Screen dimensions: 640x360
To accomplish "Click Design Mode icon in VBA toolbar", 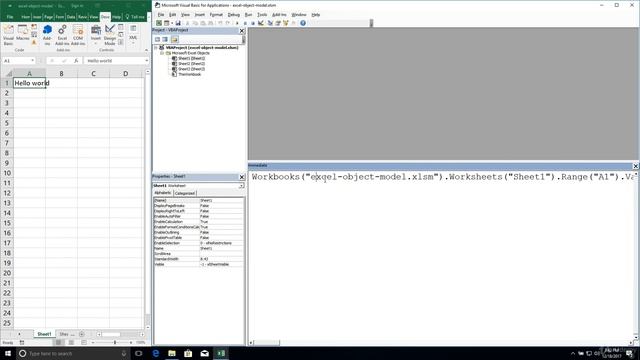I will tap(261, 23).
